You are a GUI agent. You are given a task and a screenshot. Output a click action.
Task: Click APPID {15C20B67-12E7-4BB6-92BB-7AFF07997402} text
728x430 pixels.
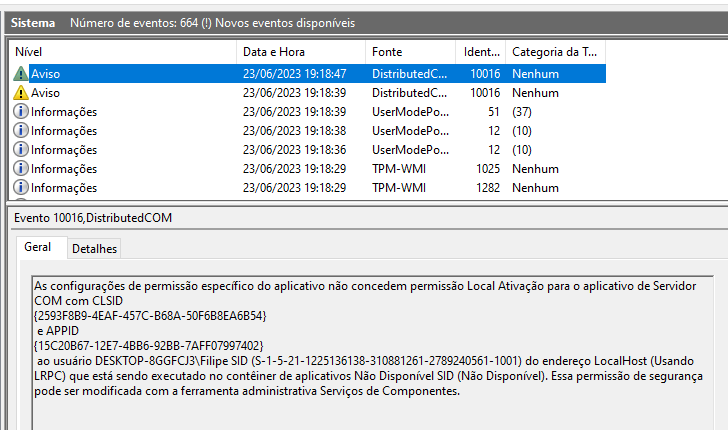149,346
